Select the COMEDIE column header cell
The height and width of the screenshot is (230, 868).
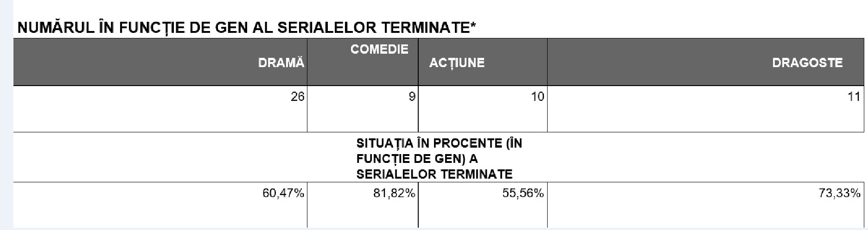[x=379, y=50]
